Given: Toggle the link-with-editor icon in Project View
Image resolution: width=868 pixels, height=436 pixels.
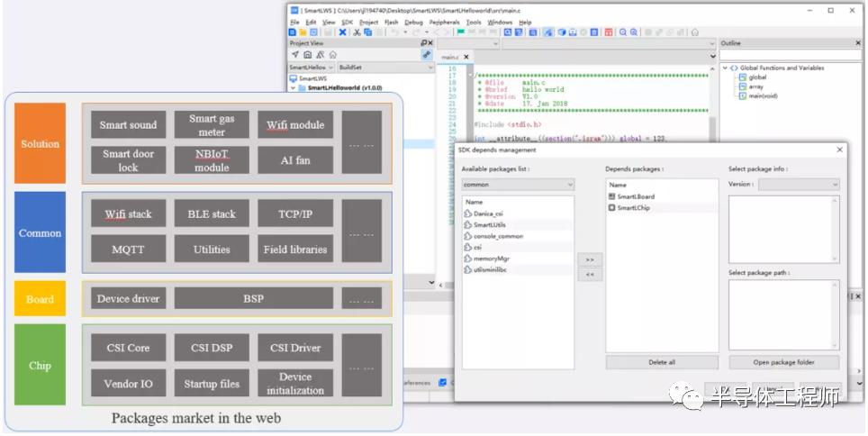Looking at the screenshot, I should [x=426, y=54].
